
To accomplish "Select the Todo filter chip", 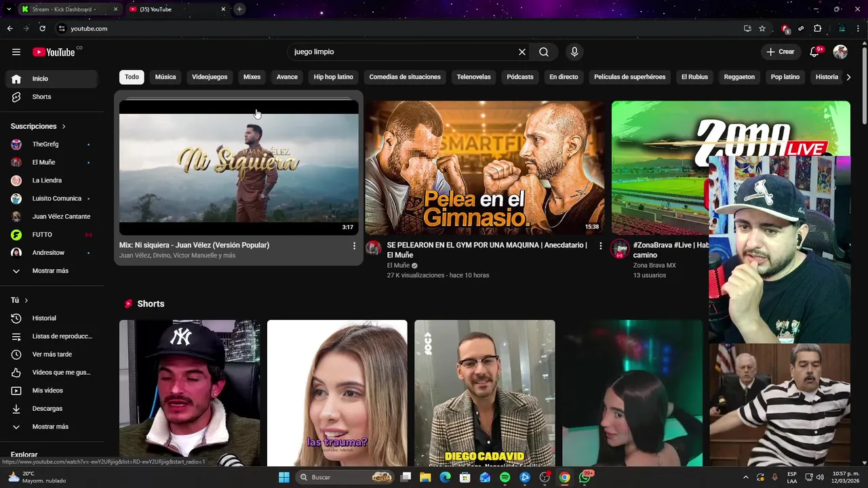I will coord(132,77).
